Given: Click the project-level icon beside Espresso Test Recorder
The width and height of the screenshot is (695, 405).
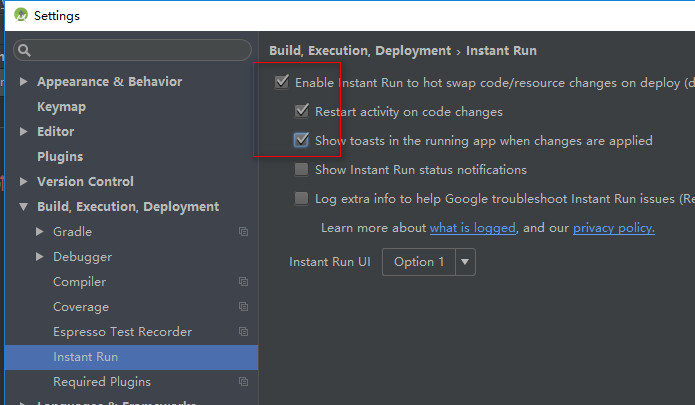Looking at the screenshot, I should [x=243, y=331].
